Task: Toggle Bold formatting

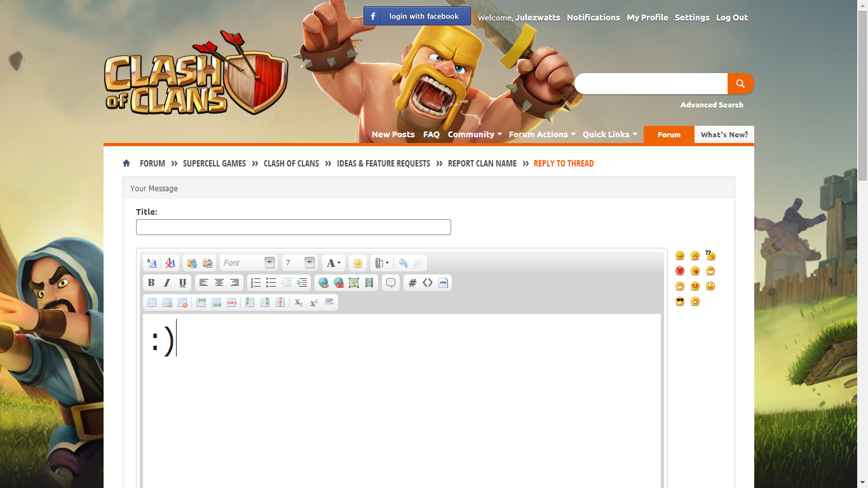Action: [151, 283]
